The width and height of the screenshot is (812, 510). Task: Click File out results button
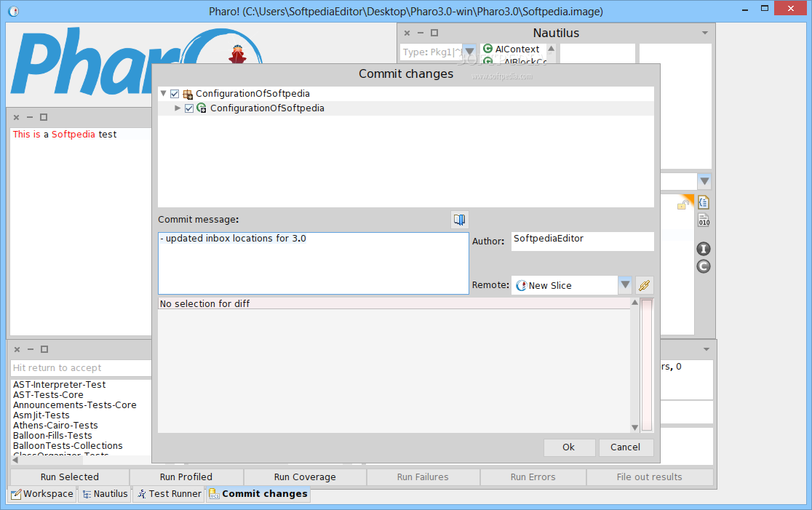pyautogui.click(x=650, y=477)
